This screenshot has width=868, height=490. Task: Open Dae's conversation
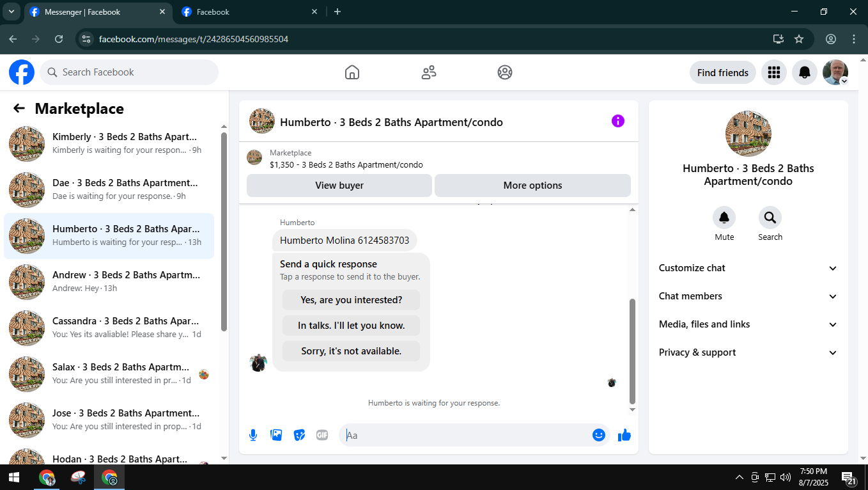tap(109, 189)
